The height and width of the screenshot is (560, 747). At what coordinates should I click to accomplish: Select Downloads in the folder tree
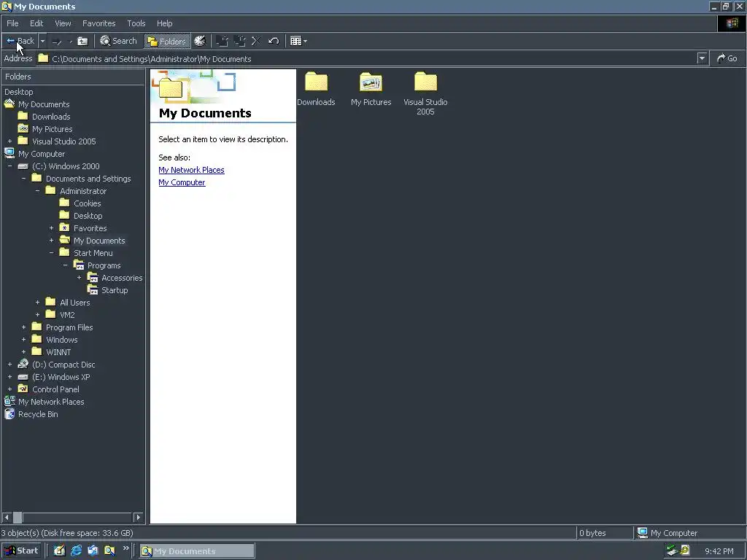(51, 117)
